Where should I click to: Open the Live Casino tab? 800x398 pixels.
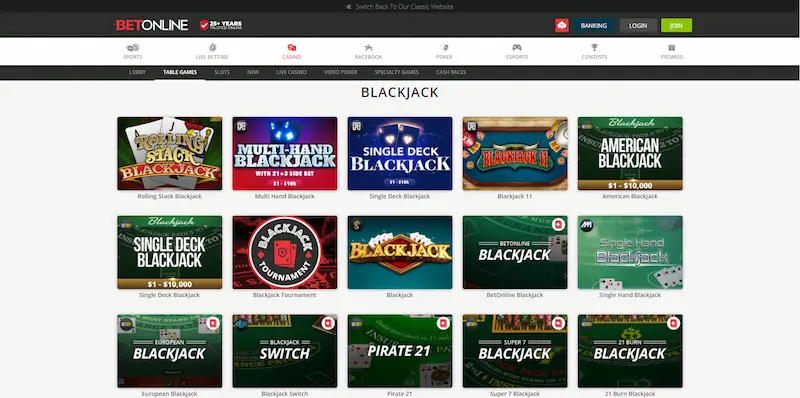click(291, 72)
